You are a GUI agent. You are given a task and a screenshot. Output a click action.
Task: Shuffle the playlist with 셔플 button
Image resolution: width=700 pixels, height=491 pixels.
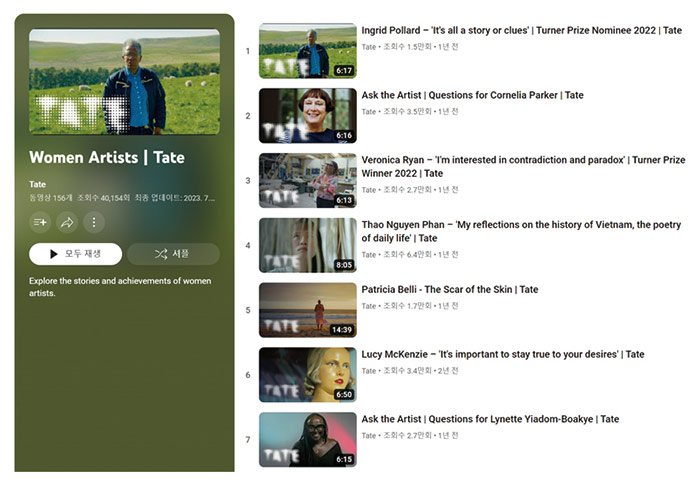click(x=173, y=254)
